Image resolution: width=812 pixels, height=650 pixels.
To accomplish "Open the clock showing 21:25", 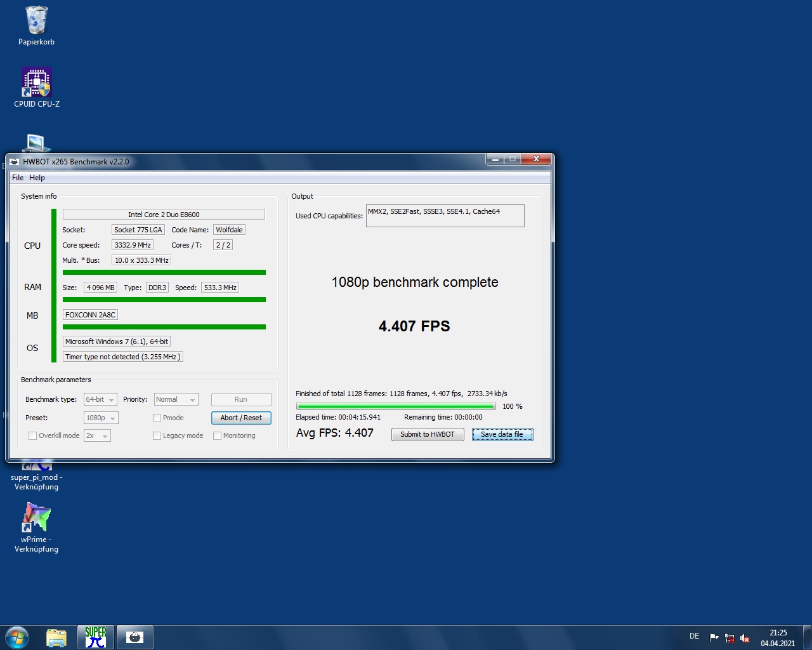I will tap(778, 638).
